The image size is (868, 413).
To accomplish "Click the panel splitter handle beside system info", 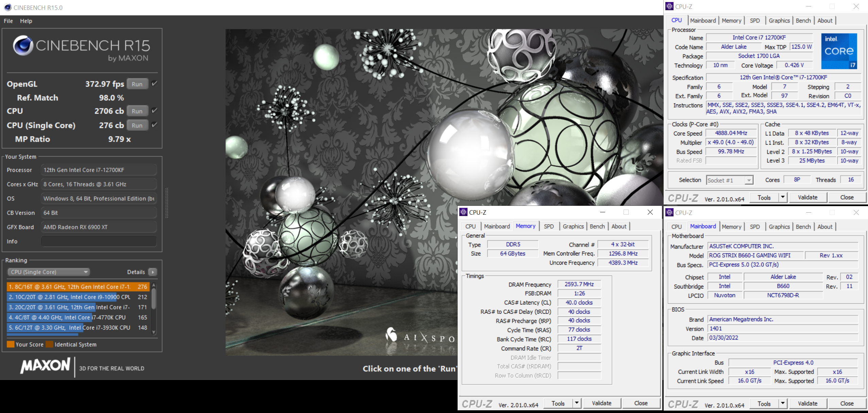I will (x=167, y=202).
